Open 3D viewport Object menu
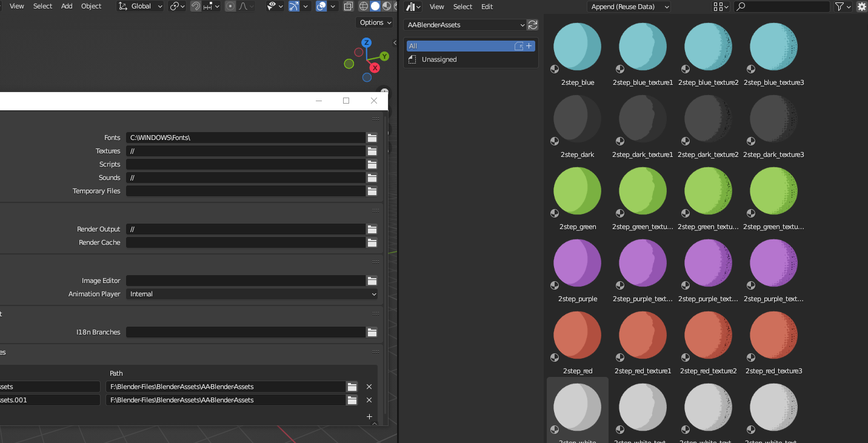This screenshot has width=868, height=443. coord(92,6)
